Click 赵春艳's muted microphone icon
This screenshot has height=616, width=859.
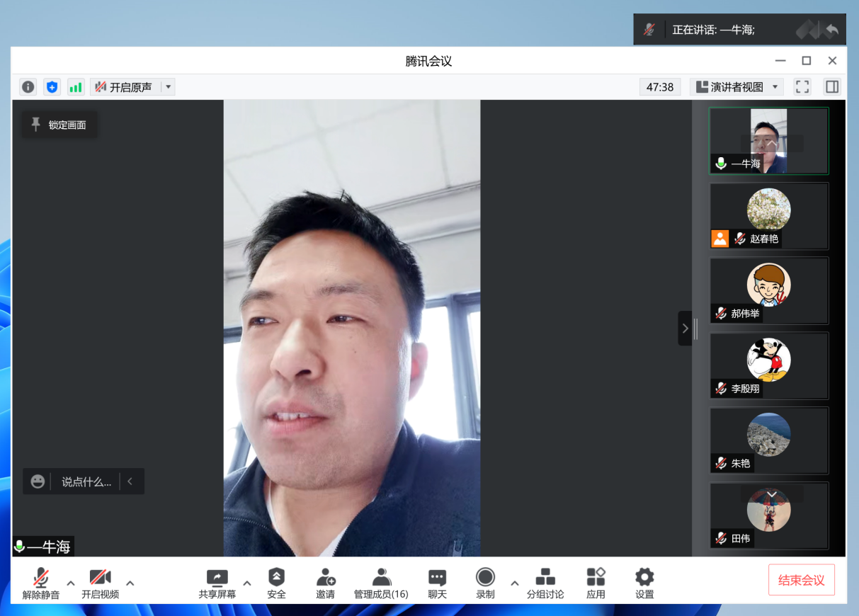coord(740,239)
